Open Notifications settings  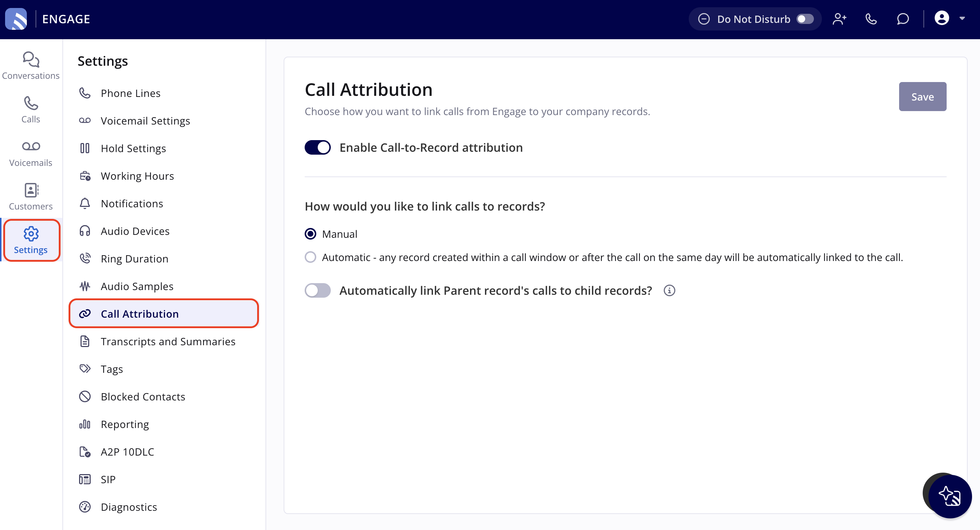(x=164, y=204)
